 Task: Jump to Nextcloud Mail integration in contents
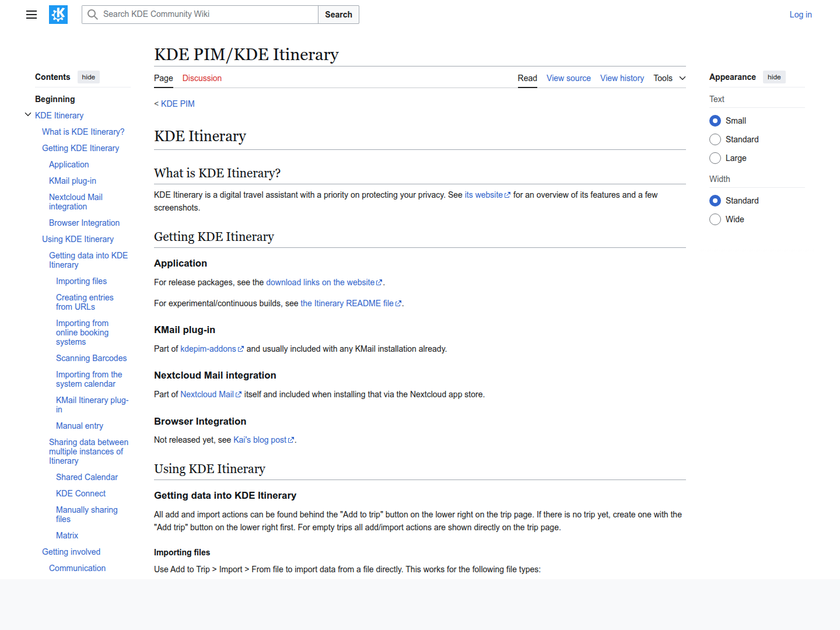click(76, 202)
